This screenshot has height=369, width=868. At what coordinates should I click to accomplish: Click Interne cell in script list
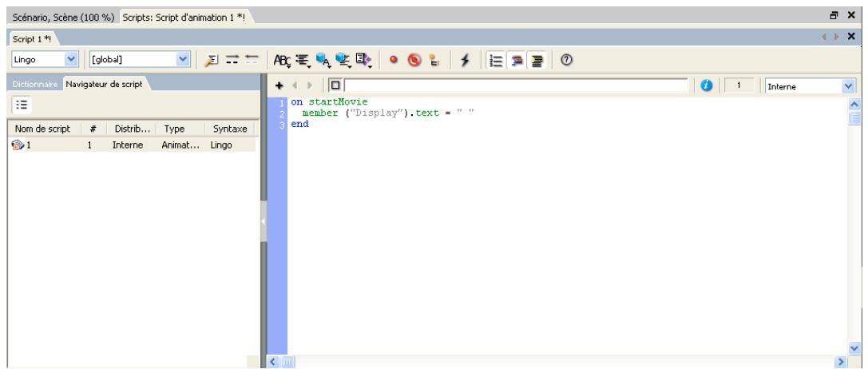(127, 145)
